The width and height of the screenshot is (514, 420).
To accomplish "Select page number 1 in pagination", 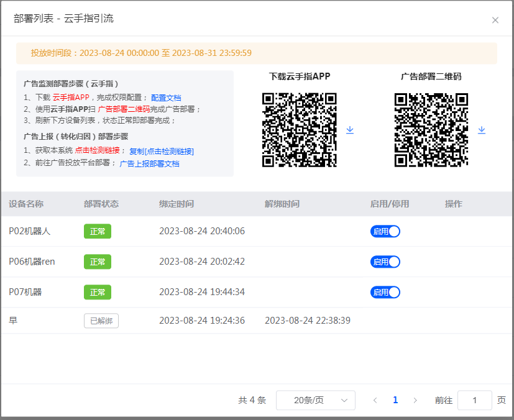I will (395, 401).
